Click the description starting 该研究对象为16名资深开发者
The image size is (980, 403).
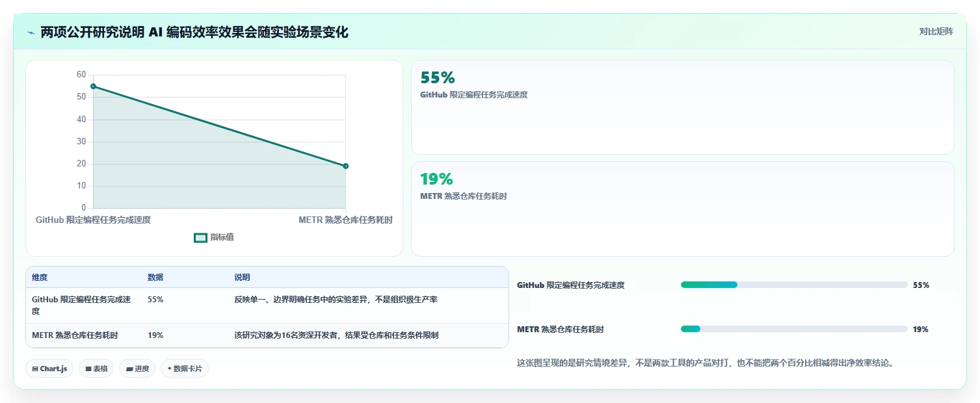point(336,335)
